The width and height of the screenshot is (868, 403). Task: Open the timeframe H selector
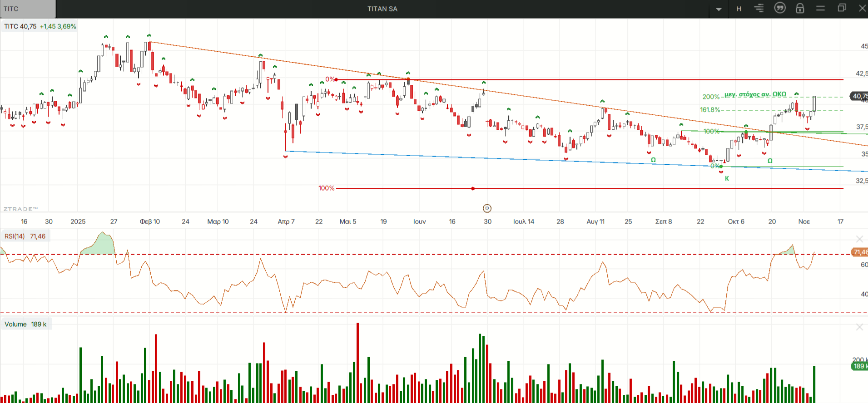[x=739, y=9]
